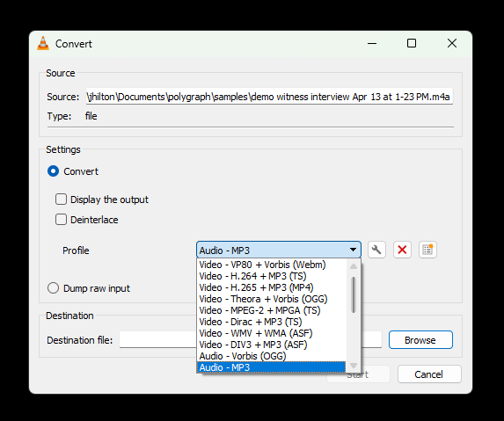This screenshot has height=421, width=504.
Task: Open edit selected profile wrench icon
Action: point(376,250)
